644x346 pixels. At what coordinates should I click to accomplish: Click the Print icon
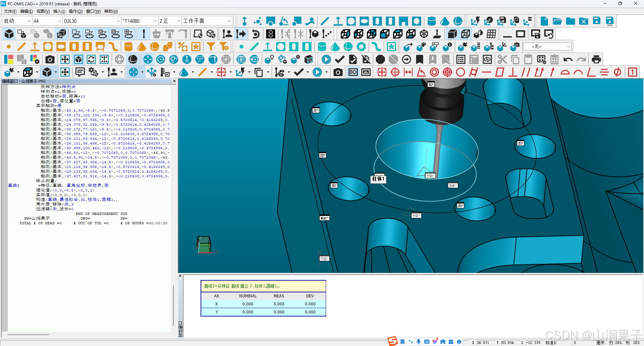pyautogui.click(x=596, y=59)
